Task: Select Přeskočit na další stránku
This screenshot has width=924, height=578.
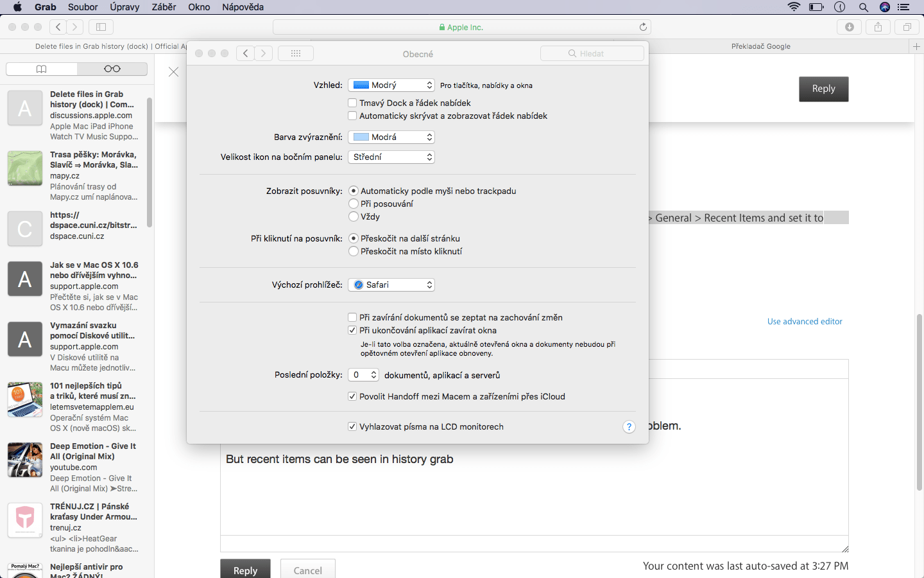Action: click(354, 238)
